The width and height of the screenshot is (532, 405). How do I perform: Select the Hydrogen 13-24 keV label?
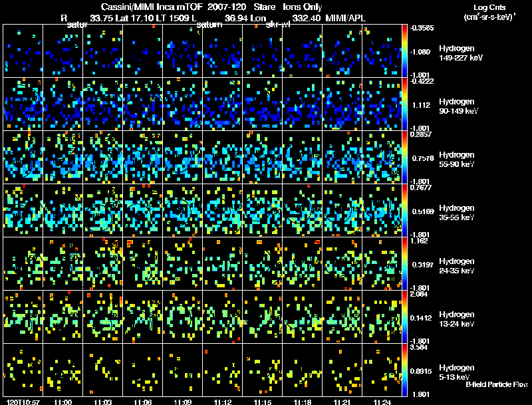click(x=457, y=319)
